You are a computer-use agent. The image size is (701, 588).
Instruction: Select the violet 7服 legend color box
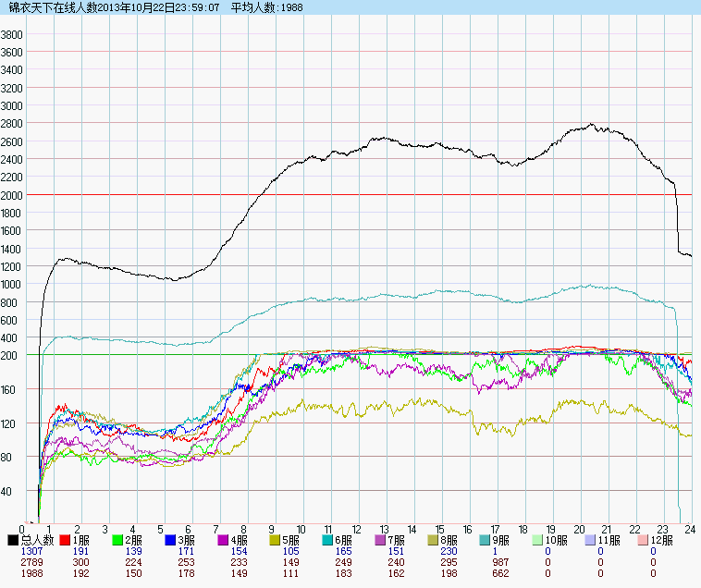382,540
